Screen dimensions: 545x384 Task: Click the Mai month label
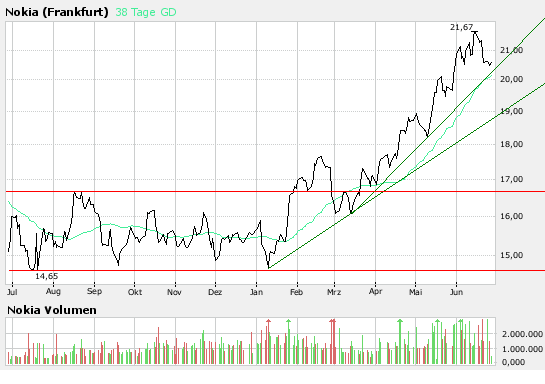click(x=415, y=292)
